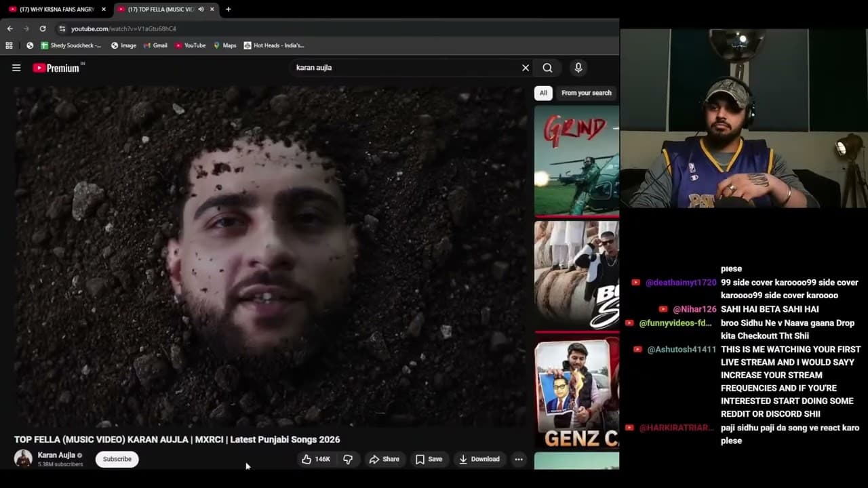Open Karan Aujla channel avatar
The image size is (868, 488).
coord(23,459)
